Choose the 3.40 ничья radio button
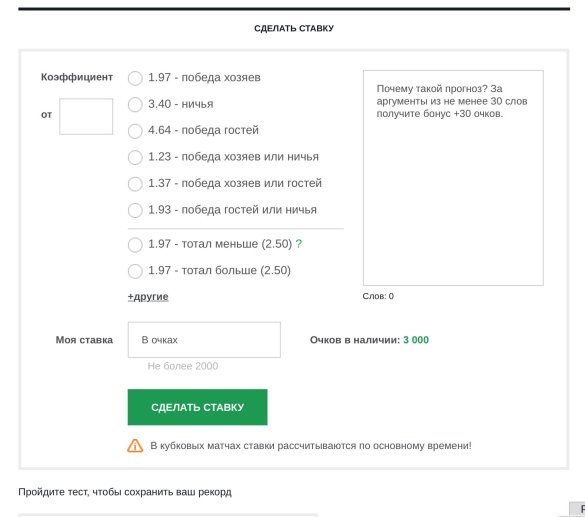Screen dimensions: 585x517 (x=135, y=104)
